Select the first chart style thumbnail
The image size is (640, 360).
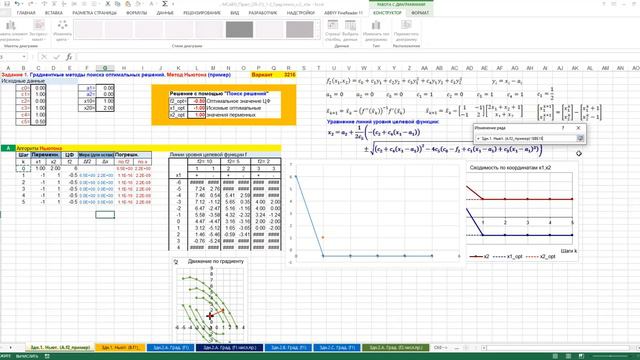[88, 30]
